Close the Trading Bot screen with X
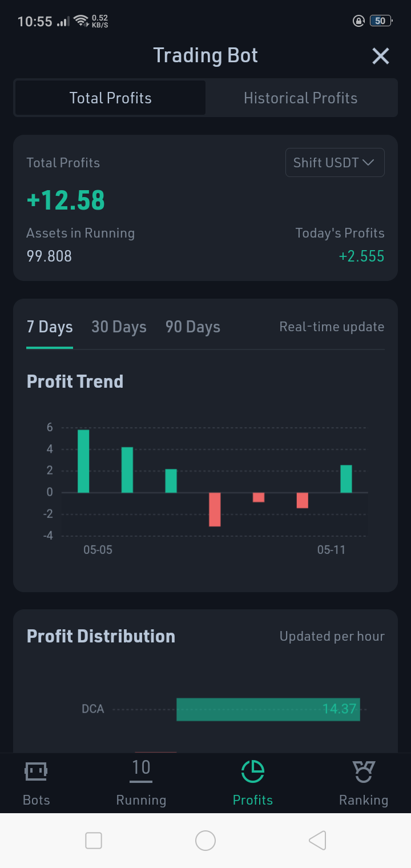Screen dimensions: 411x868 point(381,56)
